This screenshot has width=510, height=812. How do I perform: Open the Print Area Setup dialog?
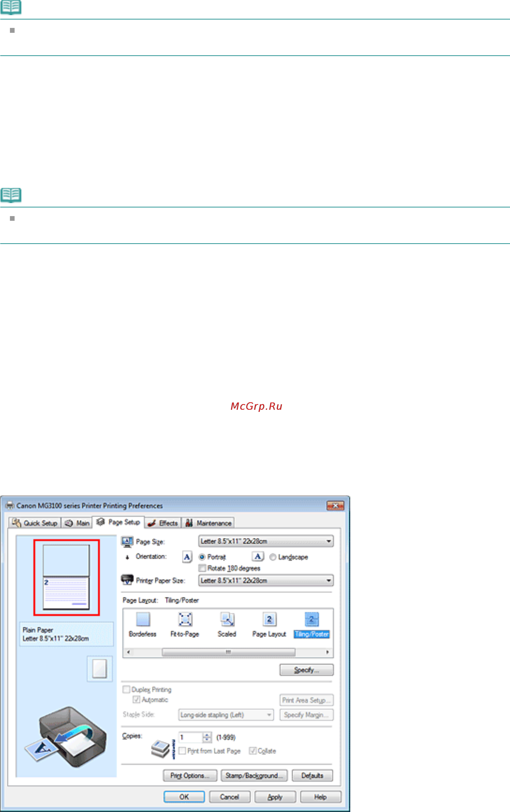click(x=306, y=700)
